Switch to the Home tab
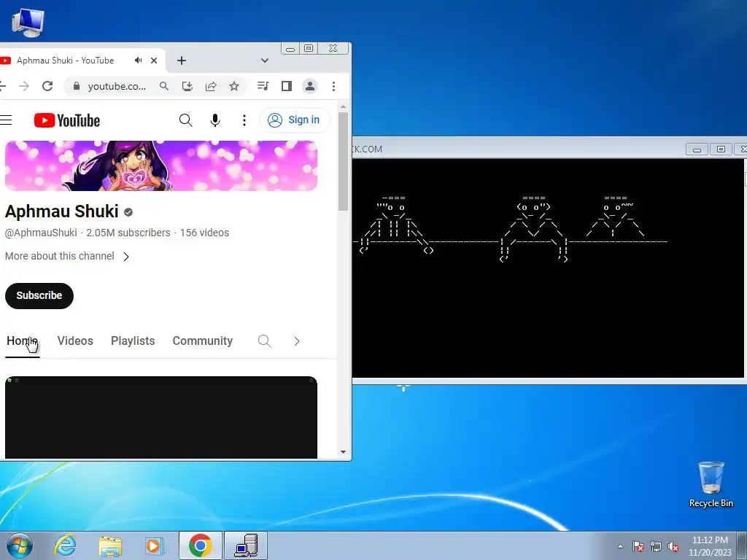 (22, 341)
